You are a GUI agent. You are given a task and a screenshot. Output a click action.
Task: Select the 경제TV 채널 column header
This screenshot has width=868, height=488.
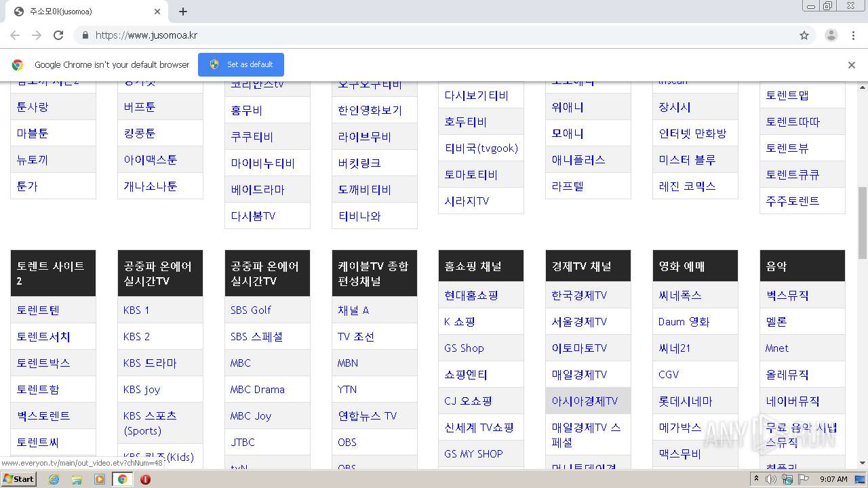[x=588, y=266]
